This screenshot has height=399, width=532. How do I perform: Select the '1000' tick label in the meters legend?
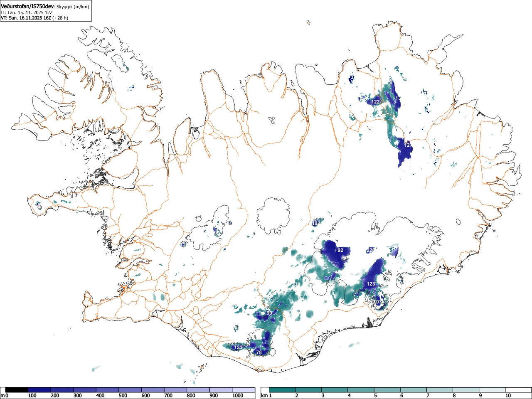[238, 396]
